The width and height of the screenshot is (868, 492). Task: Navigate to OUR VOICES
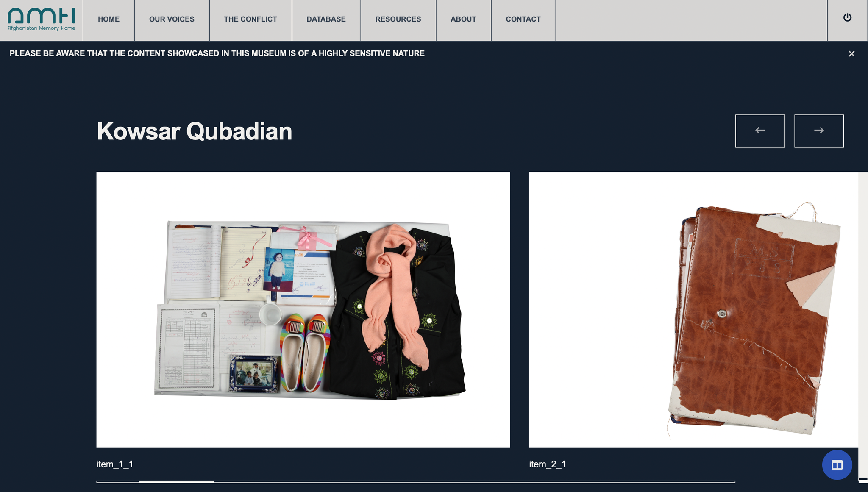[172, 19]
